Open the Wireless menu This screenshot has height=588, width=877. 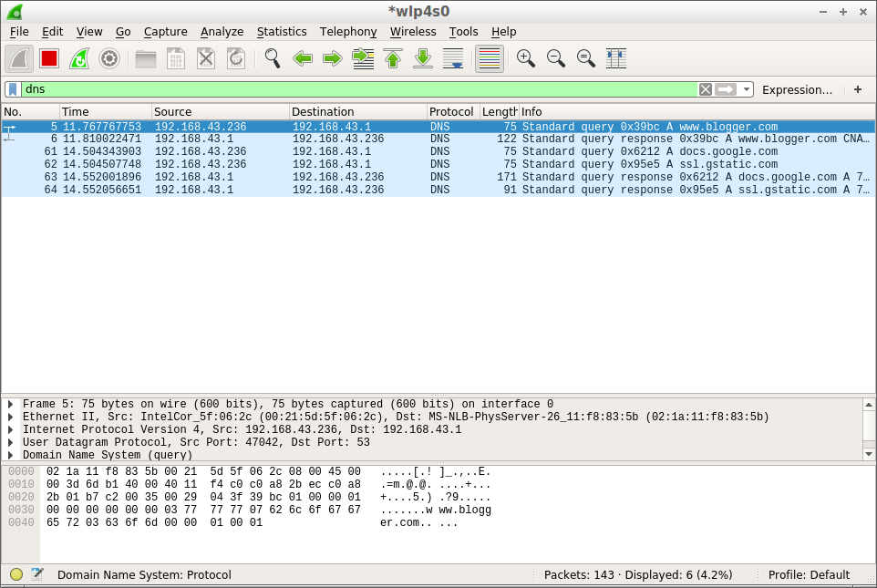tap(413, 32)
